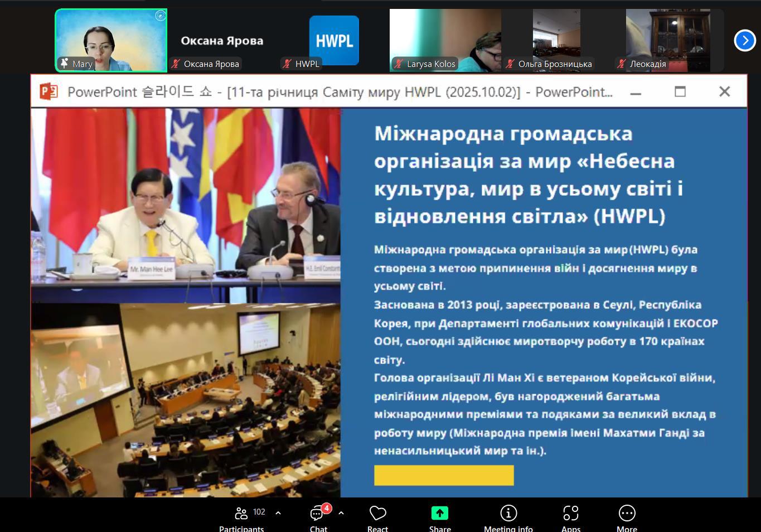761x532 pixels.
Task: Show next participants with arrow button
Action: pyautogui.click(x=745, y=40)
